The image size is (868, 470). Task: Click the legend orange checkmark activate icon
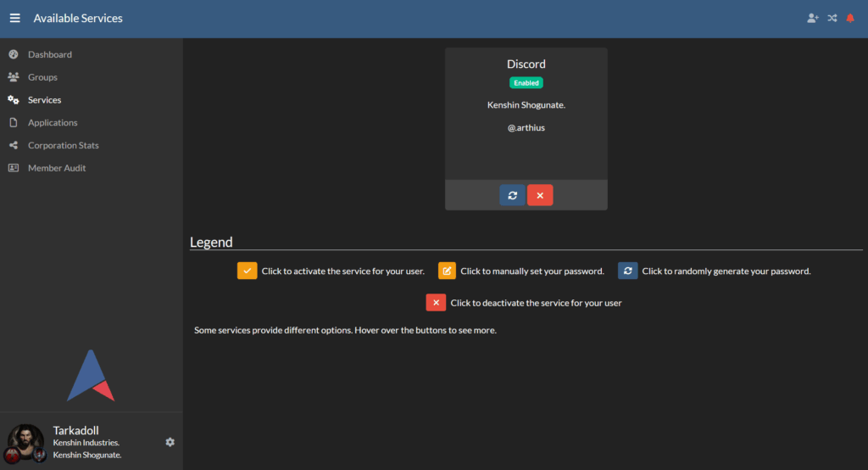[247, 271]
